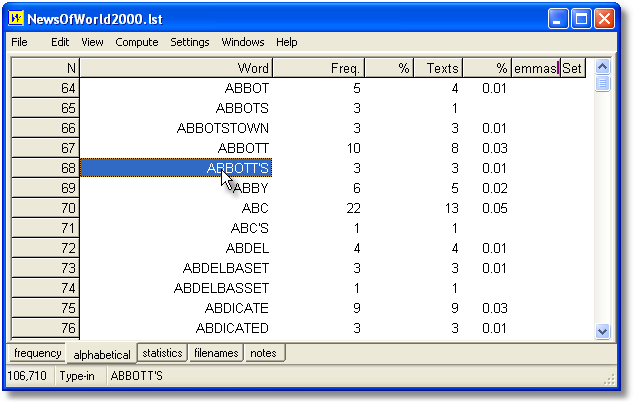This screenshot has width=635, height=405.
Task: Select the word ABDELBASSET
Action: (x=221, y=288)
